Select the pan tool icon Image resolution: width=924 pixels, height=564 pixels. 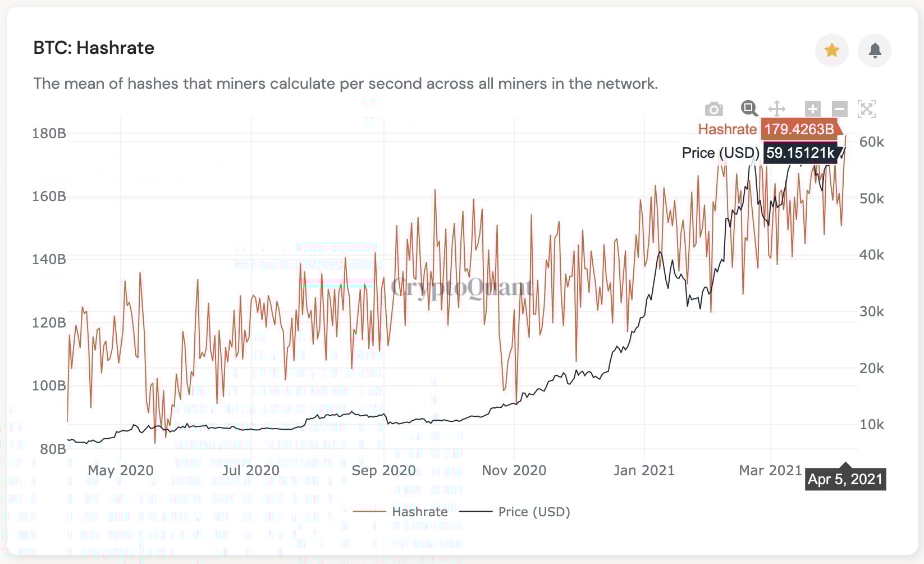(x=777, y=109)
